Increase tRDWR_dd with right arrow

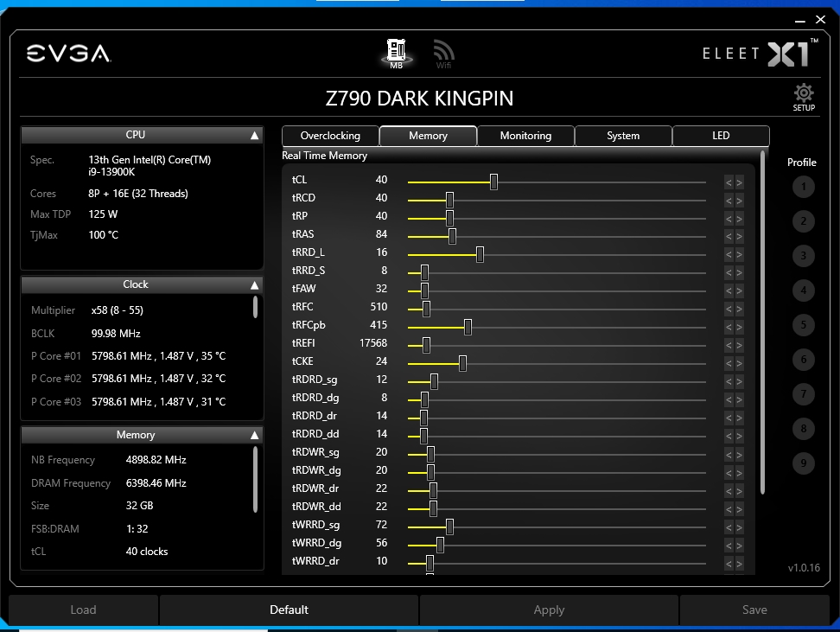click(739, 509)
